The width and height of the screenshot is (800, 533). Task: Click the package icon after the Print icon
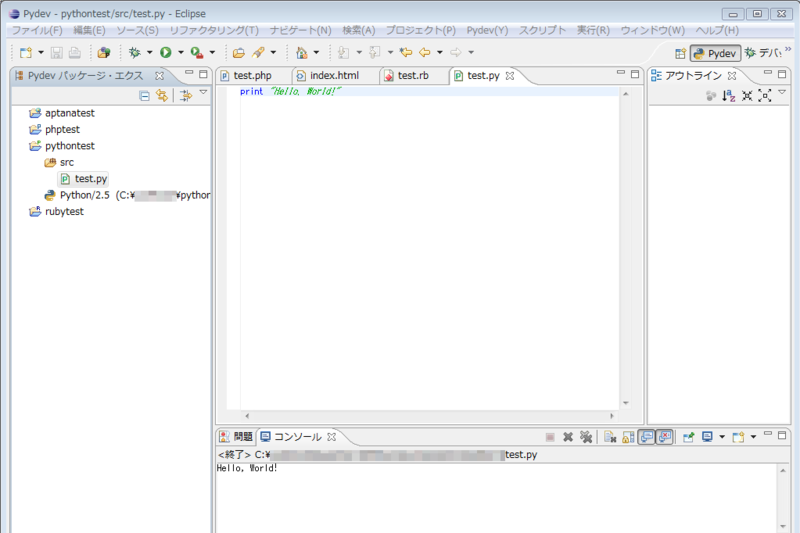point(104,53)
